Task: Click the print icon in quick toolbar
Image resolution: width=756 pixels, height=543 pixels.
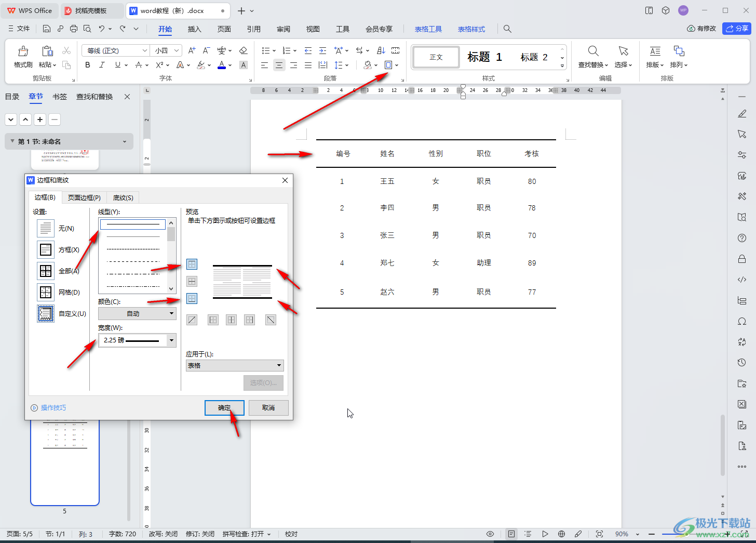Action: [74, 29]
